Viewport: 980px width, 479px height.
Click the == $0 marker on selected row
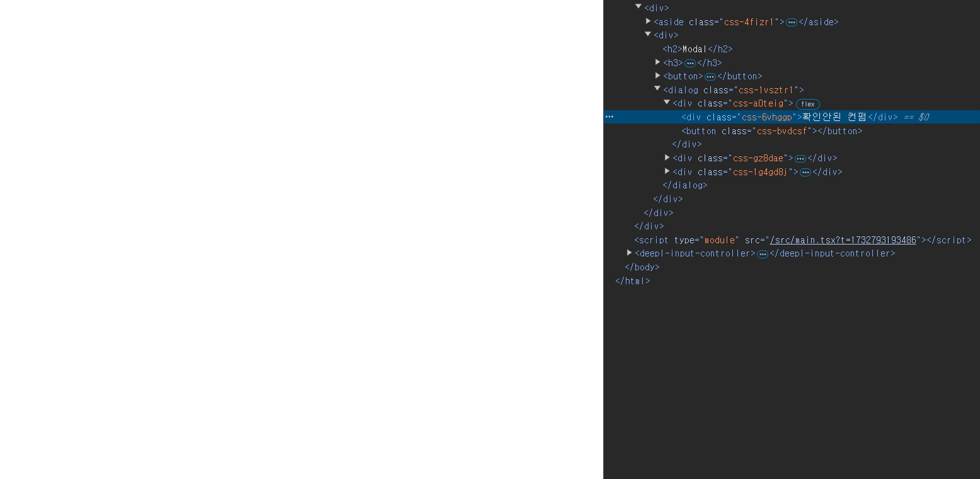tap(916, 117)
